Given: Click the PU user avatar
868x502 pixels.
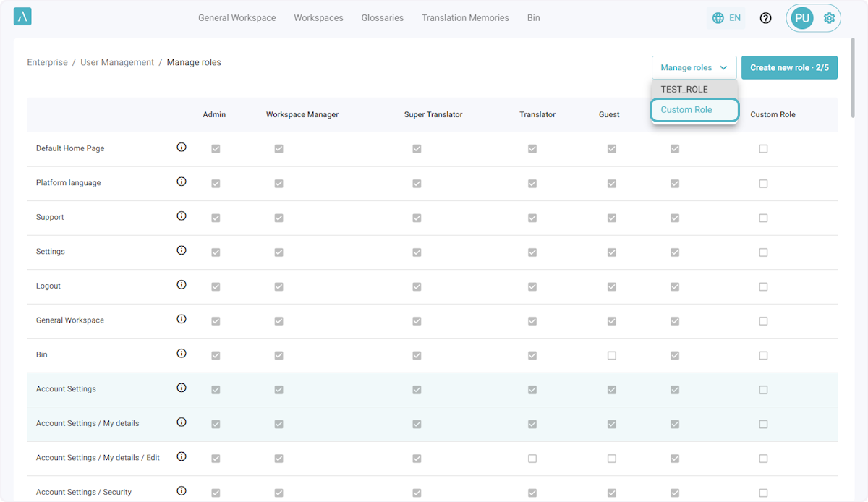Looking at the screenshot, I should 802,18.
